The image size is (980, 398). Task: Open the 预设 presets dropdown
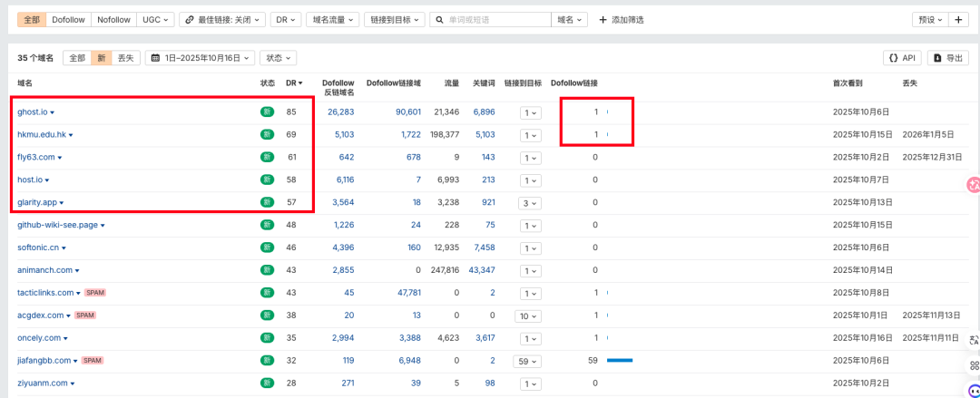[930, 20]
